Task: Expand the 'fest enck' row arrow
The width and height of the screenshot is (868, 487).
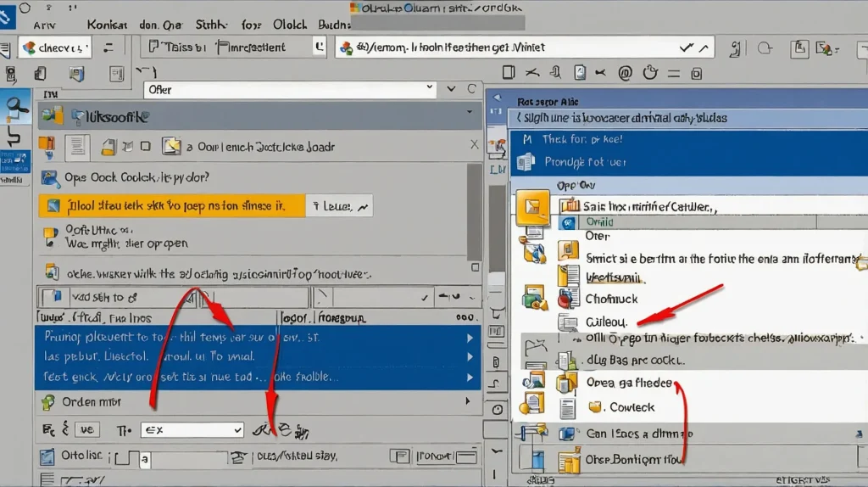Action: coord(470,378)
